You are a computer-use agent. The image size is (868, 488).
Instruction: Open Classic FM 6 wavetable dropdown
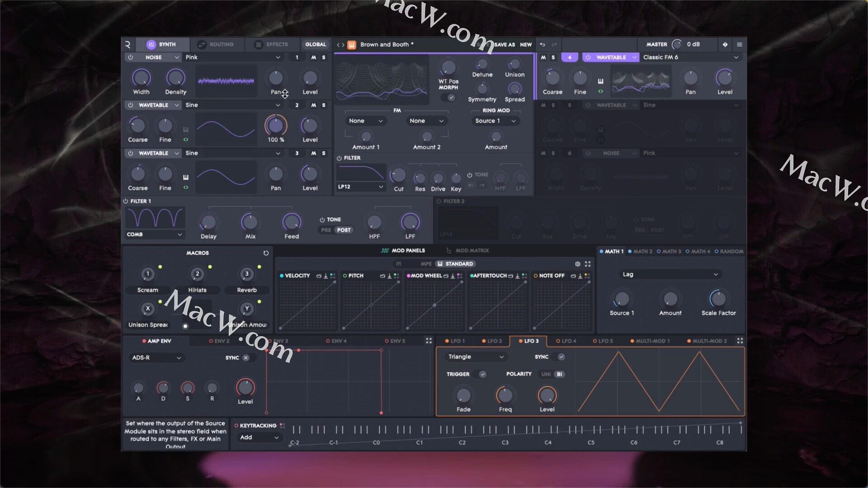(x=691, y=57)
